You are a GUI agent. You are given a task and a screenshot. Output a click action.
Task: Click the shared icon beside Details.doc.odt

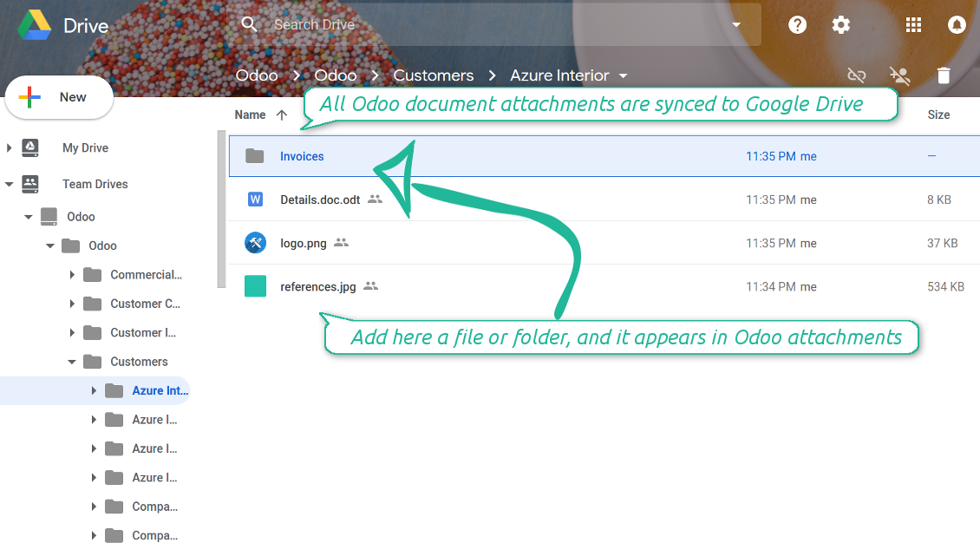coord(375,199)
